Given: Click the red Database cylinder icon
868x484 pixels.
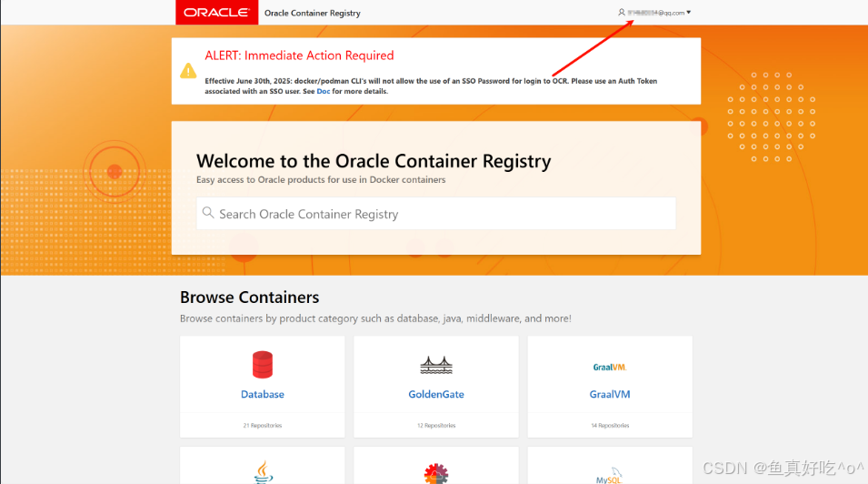Looking at the screenshot, I should pos(263,365).
